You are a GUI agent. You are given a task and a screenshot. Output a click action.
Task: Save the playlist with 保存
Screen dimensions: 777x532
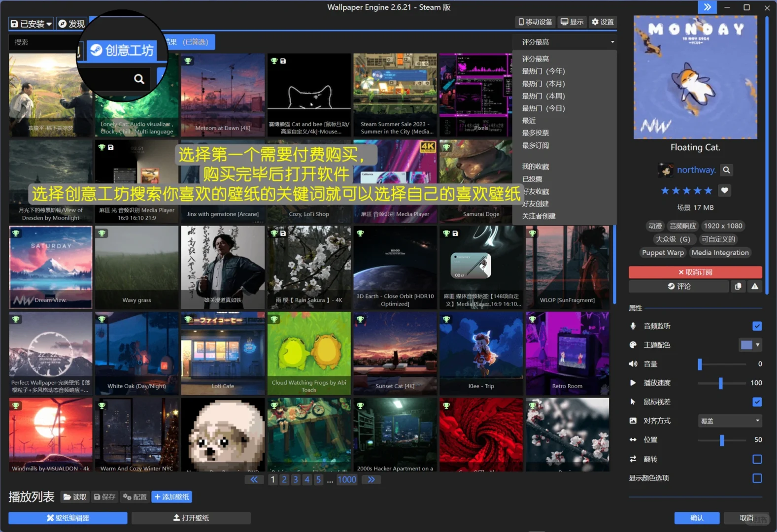[104, 497]
